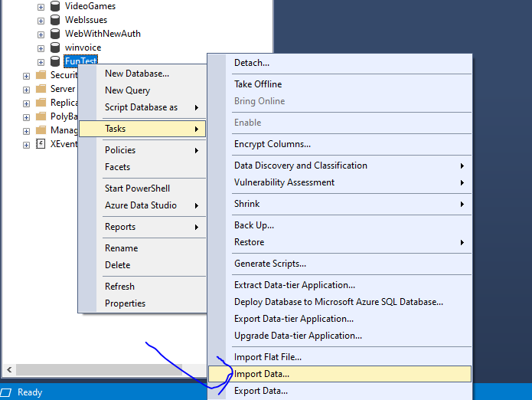Click the winvoice database icon
This screenshot has width=532, height=400.
coord(55,48)
